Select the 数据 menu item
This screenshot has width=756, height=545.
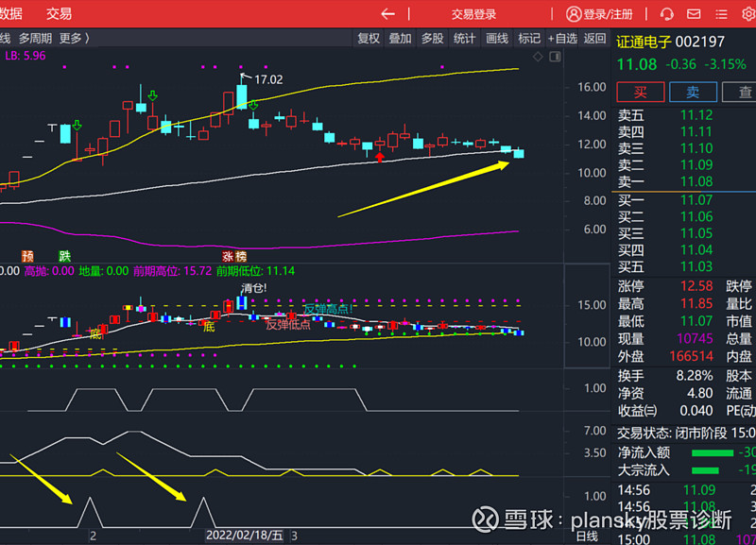click(11, 14)
